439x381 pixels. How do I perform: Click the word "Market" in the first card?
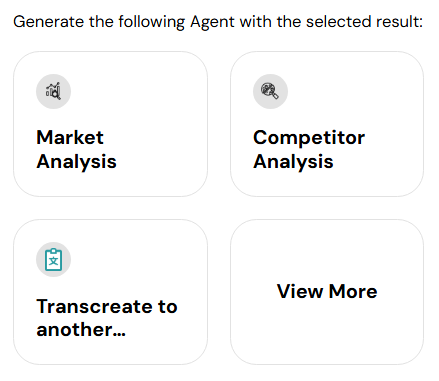tap(70, 137)
